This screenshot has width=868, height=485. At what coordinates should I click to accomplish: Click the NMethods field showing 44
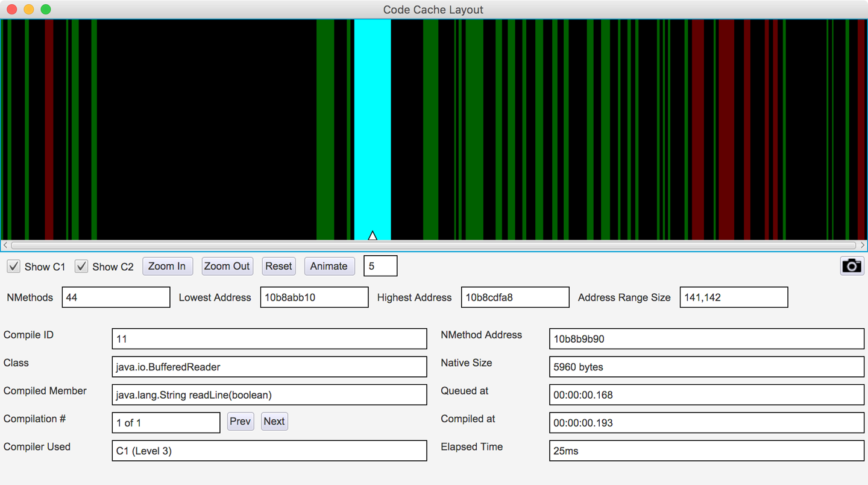pos(116,297)
